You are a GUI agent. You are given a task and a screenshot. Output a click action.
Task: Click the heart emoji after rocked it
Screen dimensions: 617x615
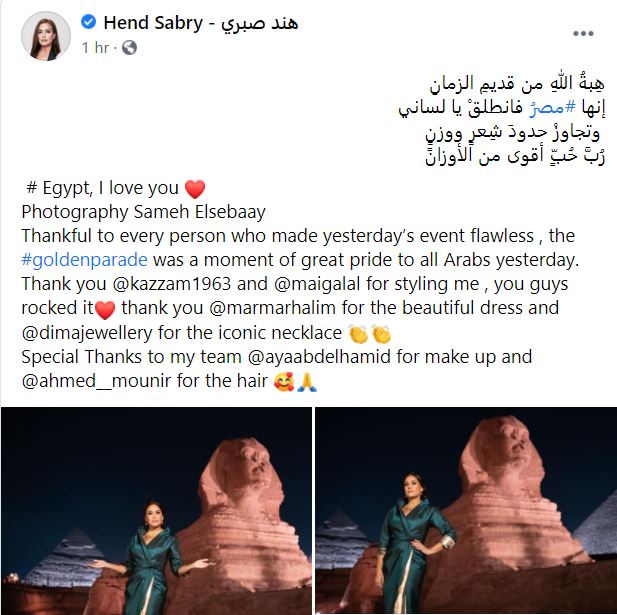(105, 310)
